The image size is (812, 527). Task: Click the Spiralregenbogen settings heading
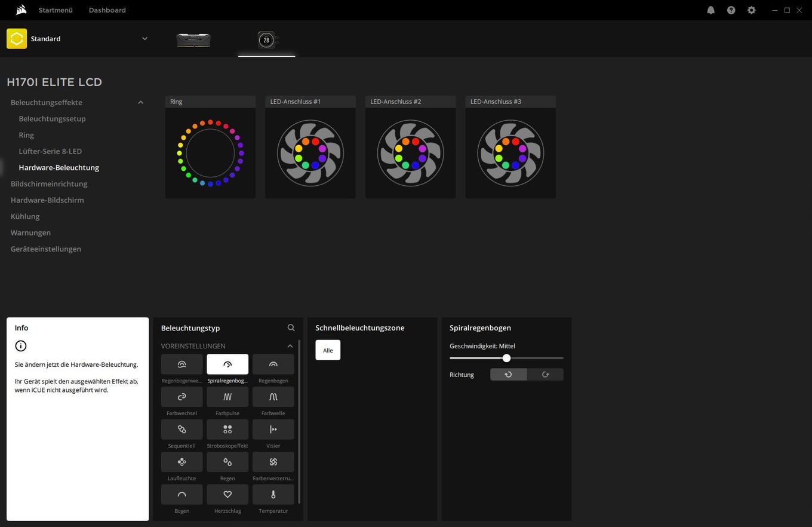(480, 328)
